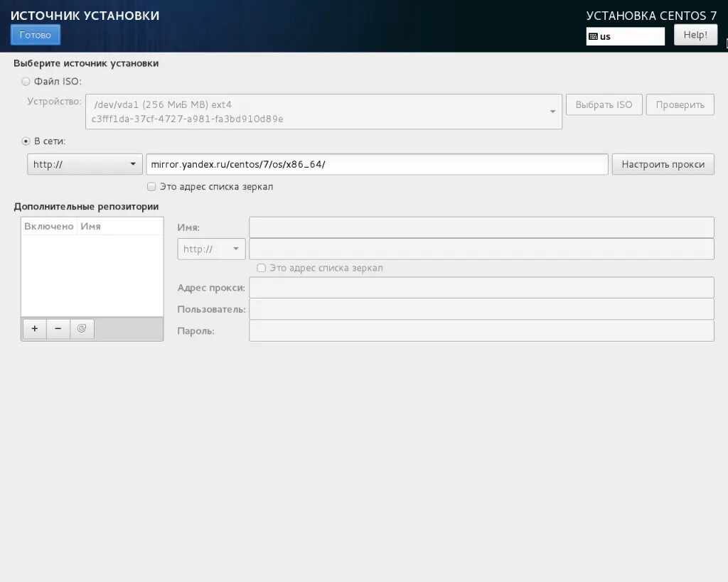Open the Help! button
Screen dimensions: 728x582
pyautogui.click(x=695, y=35)
